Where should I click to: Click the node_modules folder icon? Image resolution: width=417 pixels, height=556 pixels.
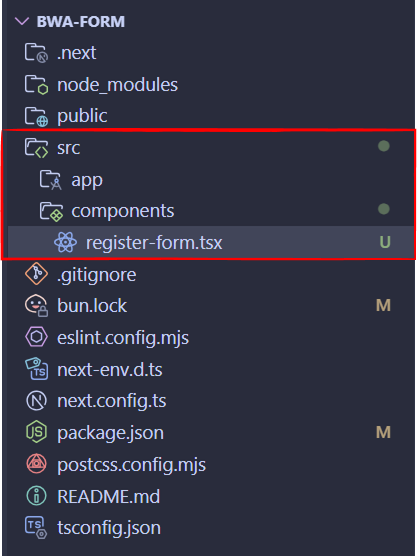(x=36, y=85)
